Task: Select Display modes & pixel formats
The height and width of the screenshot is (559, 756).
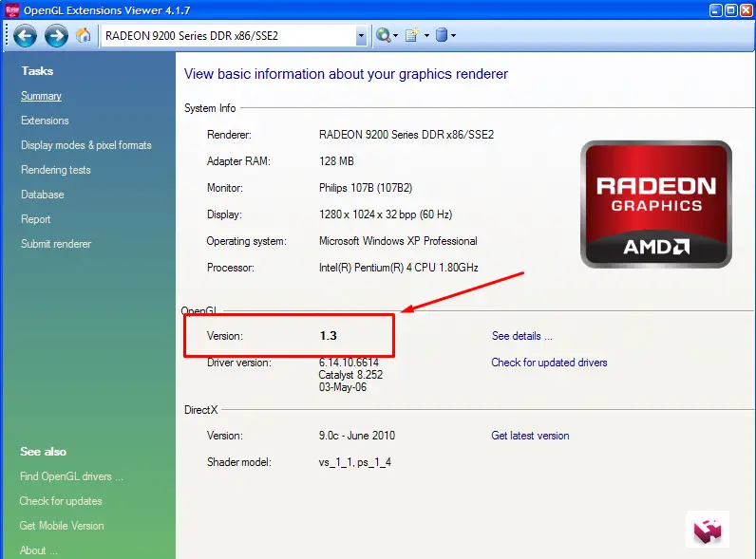Action: (86, 145)
